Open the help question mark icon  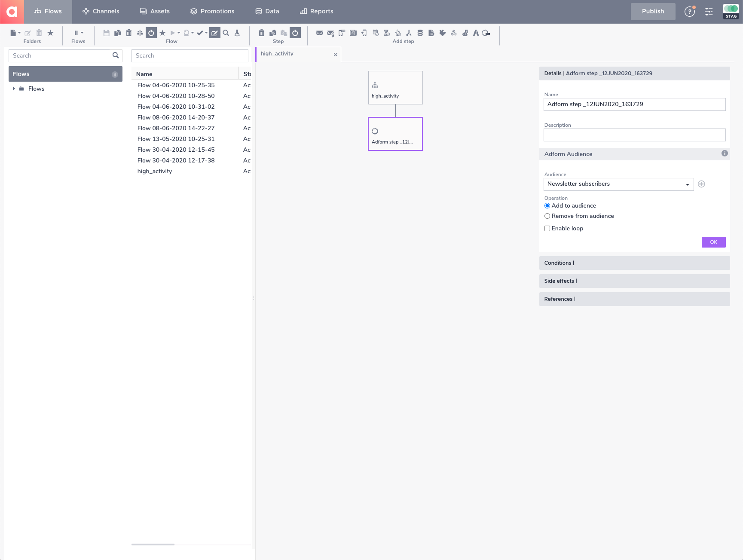click(x=689, y=12)
